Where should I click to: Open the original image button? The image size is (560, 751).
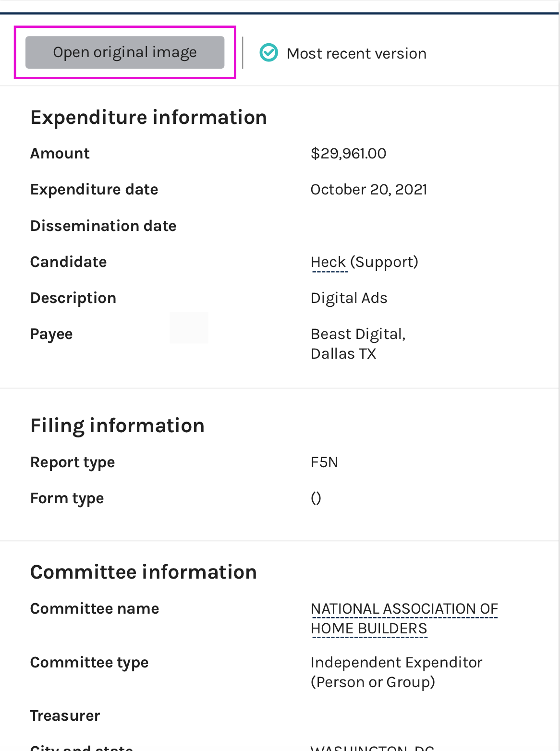[x=125, y=52]
